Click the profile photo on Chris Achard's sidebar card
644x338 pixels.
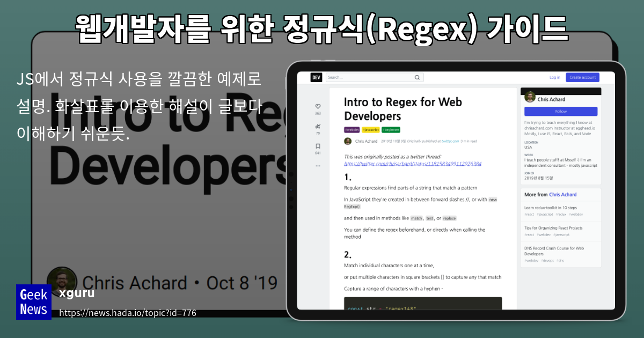coord(529,97)
